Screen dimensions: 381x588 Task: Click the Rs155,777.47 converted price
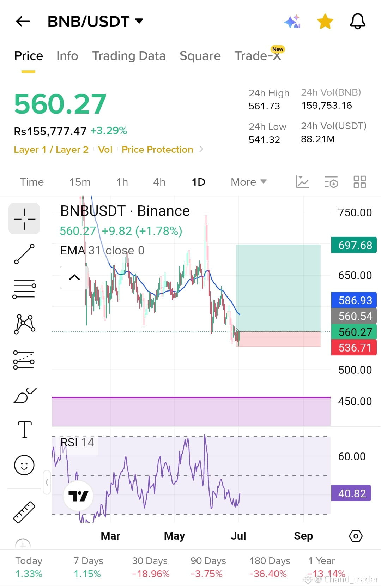coord(50,131)
